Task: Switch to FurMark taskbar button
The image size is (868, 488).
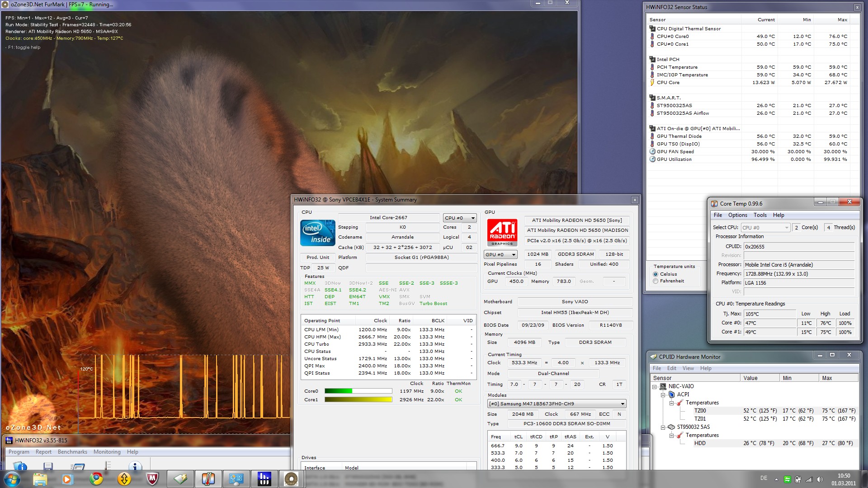Action: tap(292, 479)
